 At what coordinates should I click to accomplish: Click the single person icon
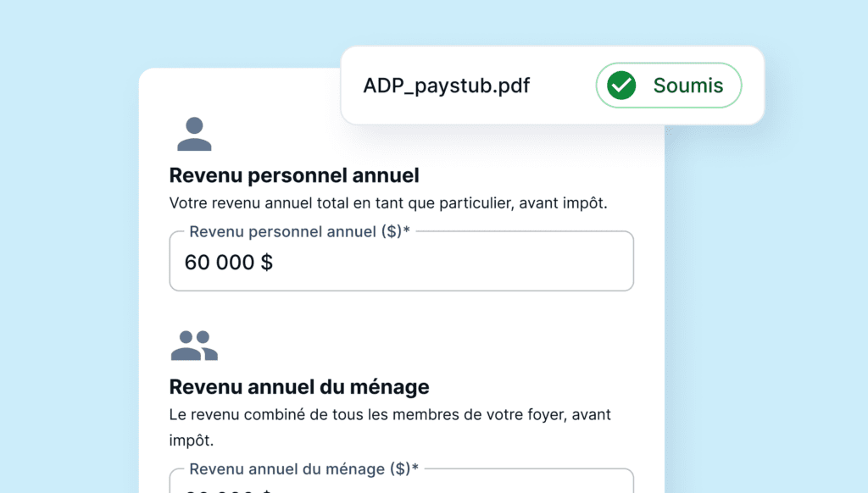(x=194, y=134)
